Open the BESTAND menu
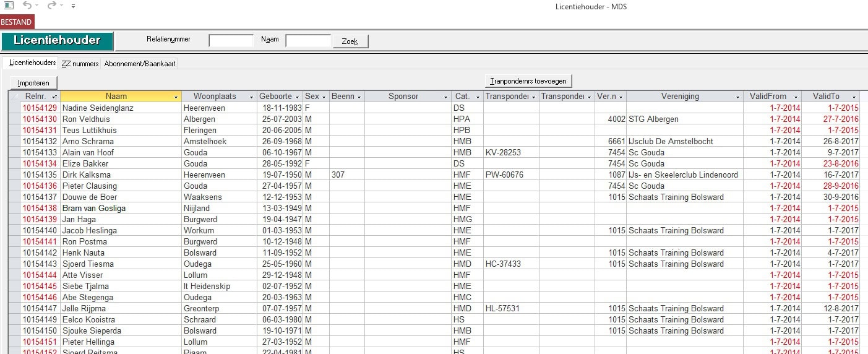The height and width of the screenshot is (354, 868). 17,22
